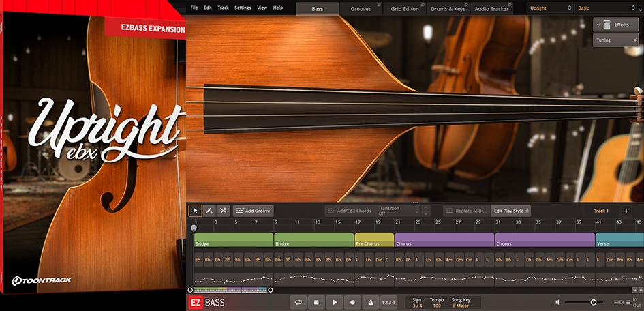Pop out the Drums & Keys window icon
The image size is (644, 311).
click(467, 5)
